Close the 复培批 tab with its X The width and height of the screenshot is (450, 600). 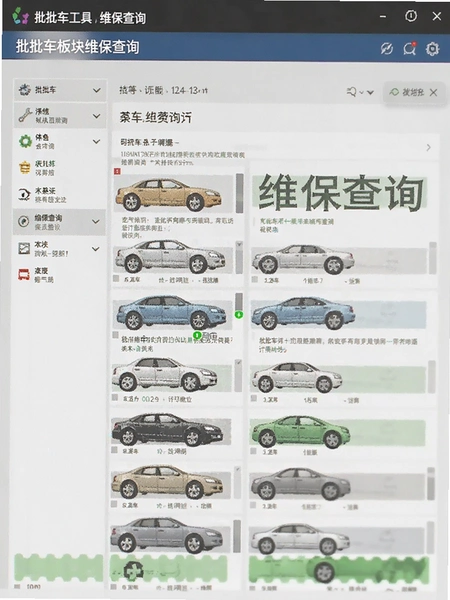[x=433, y=92]
